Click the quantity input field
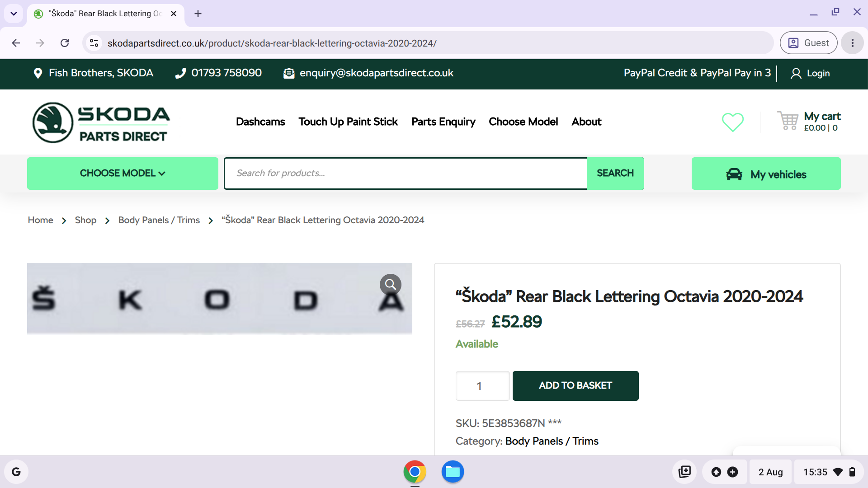This screenshot has height=488, width=868. 482,385
